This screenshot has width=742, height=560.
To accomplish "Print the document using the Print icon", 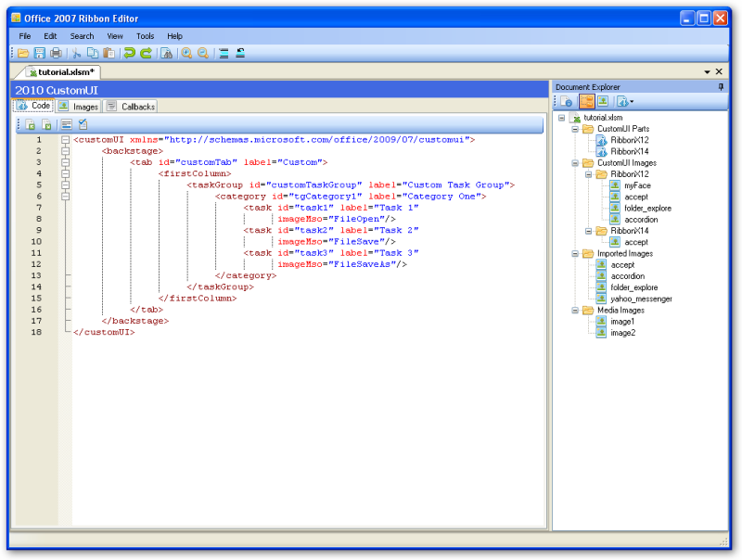I will click(56, 53).
